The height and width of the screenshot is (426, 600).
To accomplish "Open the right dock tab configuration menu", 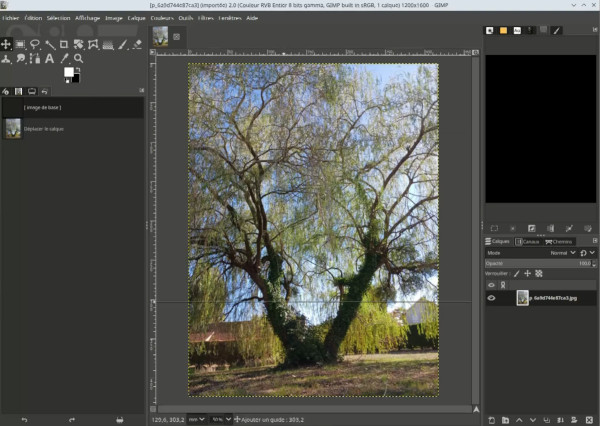I will pyautogui.click(x=595, y=29).
